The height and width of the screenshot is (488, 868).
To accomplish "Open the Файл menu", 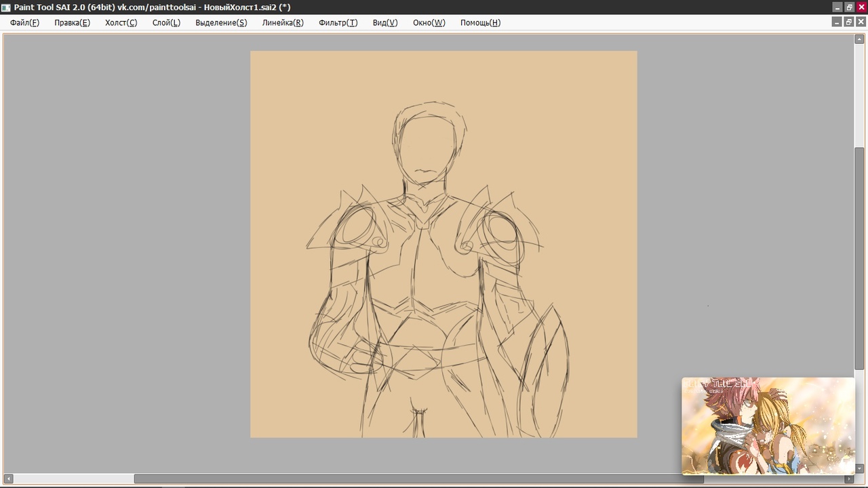I will (x=24, y=22).
